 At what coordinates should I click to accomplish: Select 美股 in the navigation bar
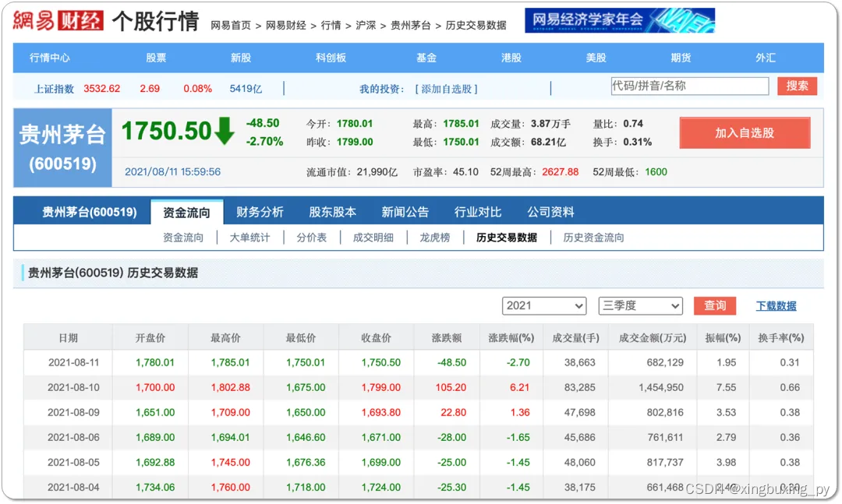pos(596,58)
